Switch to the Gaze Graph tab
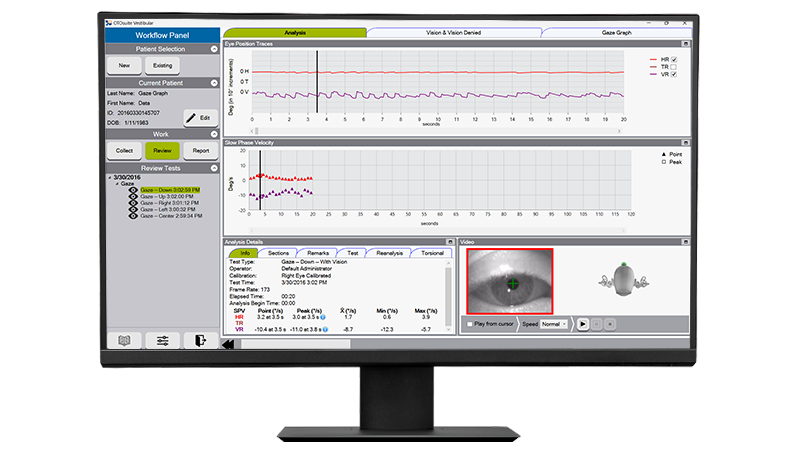This screenshot has width=800, height=450. (614, 32)
